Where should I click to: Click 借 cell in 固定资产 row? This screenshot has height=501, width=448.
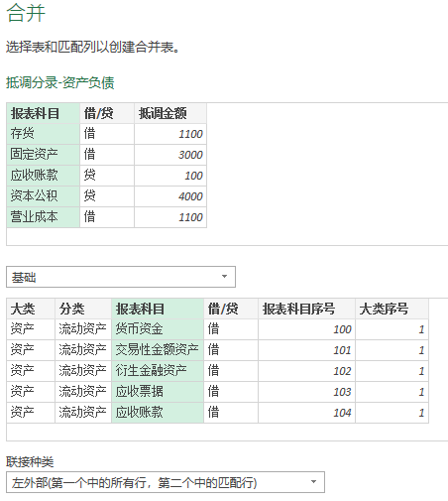coord(107,155)
